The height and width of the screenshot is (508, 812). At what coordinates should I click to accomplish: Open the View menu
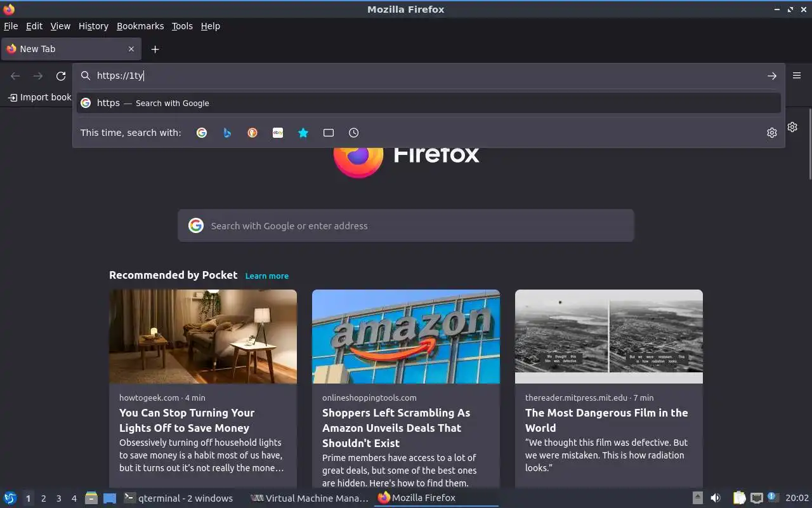[60, 26]
